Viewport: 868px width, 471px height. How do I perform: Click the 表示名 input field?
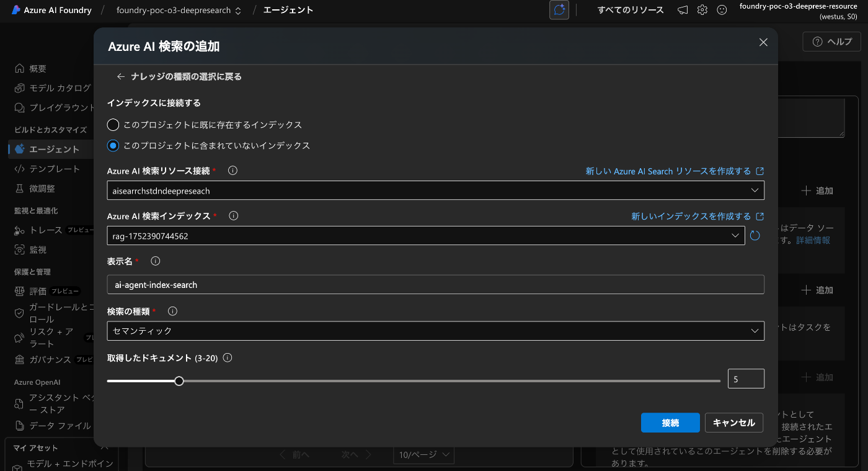pos(435,285)
